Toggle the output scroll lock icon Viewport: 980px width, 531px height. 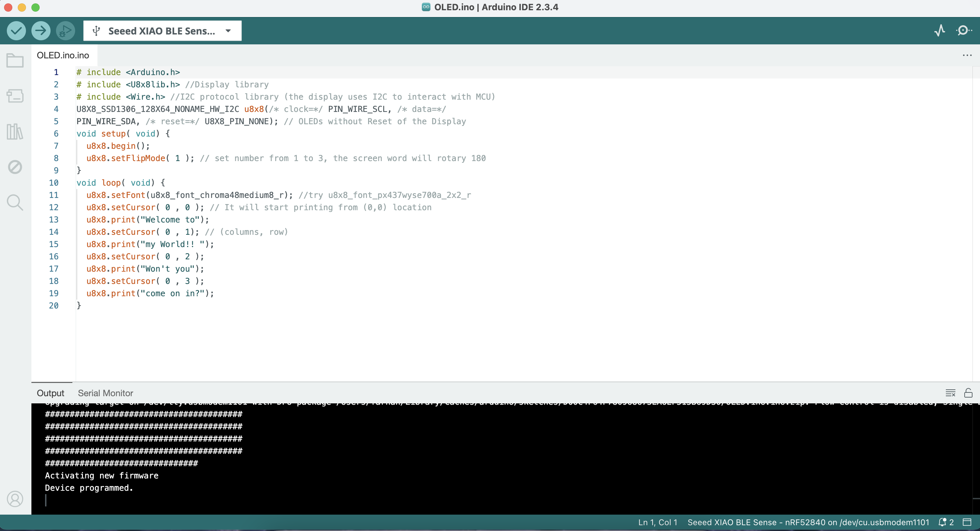968,393
